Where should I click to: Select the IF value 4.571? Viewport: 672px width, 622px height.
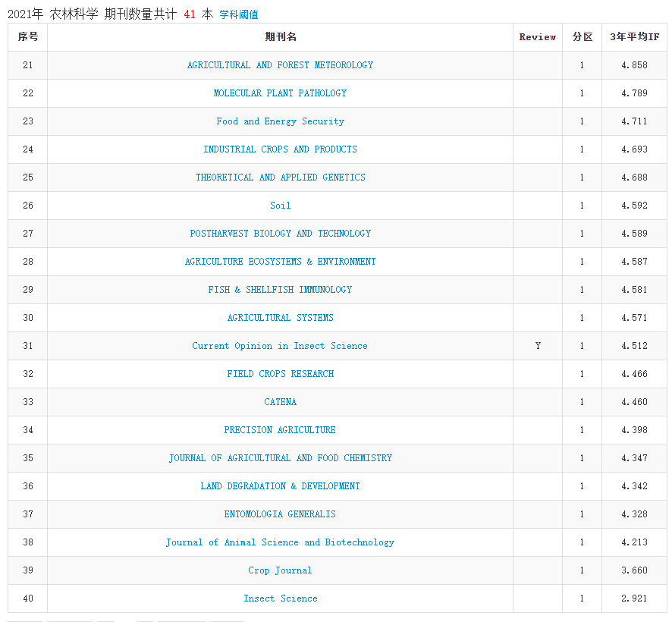pyautogui.click(x=634, y=318)
